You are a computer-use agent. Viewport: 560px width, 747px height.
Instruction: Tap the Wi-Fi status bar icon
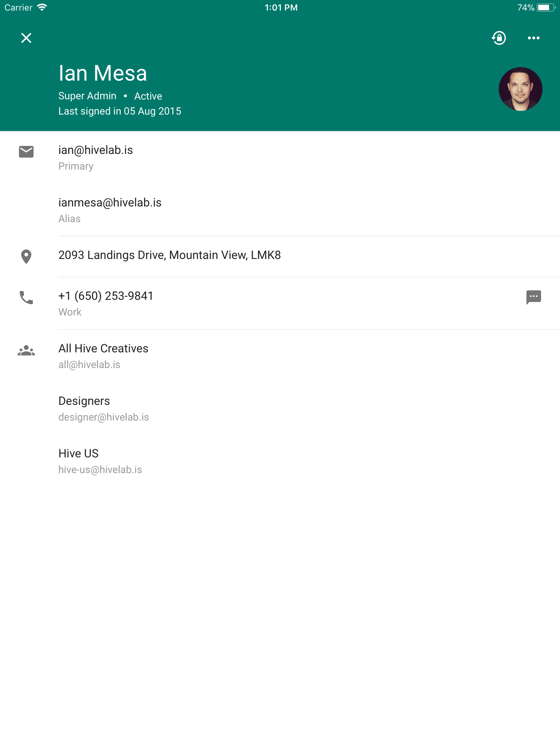click(42, 7)
